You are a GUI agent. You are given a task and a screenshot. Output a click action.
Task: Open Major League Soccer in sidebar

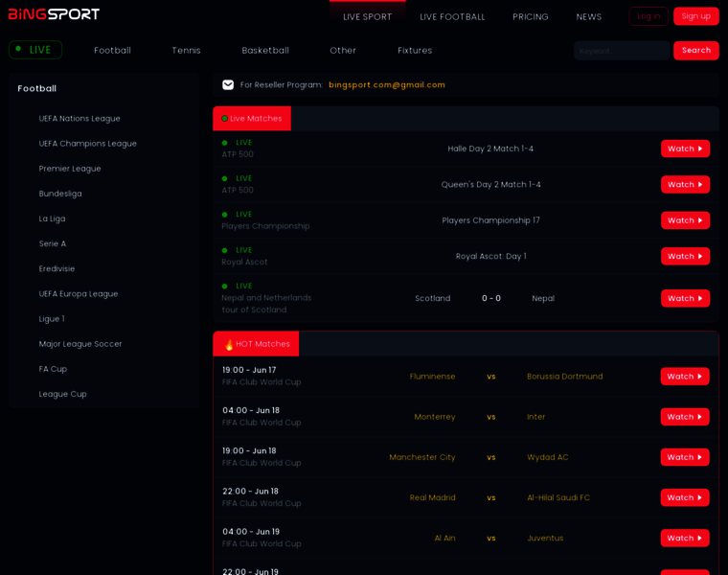pos(80,344)
